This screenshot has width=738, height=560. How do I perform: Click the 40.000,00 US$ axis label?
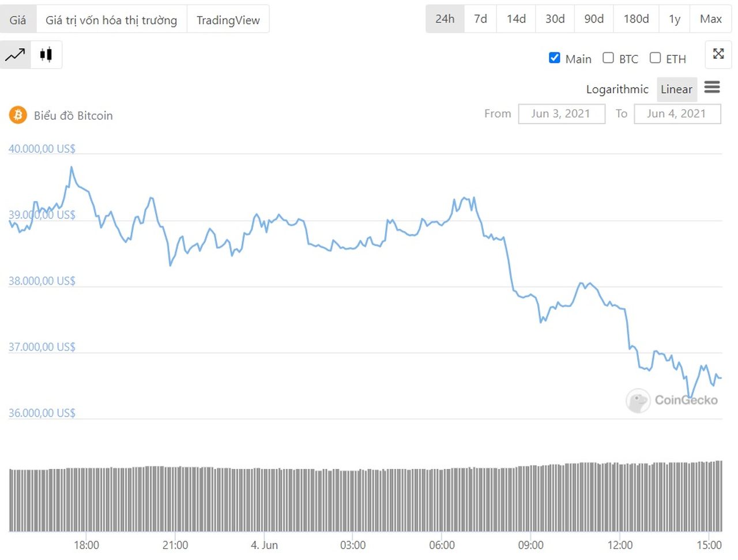(42, 149)
